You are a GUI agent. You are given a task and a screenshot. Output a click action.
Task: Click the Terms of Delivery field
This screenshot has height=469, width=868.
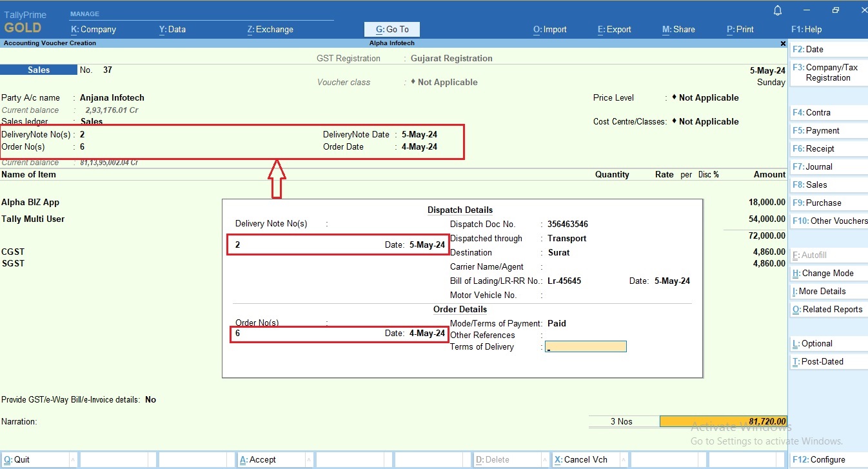pos(586,346)
